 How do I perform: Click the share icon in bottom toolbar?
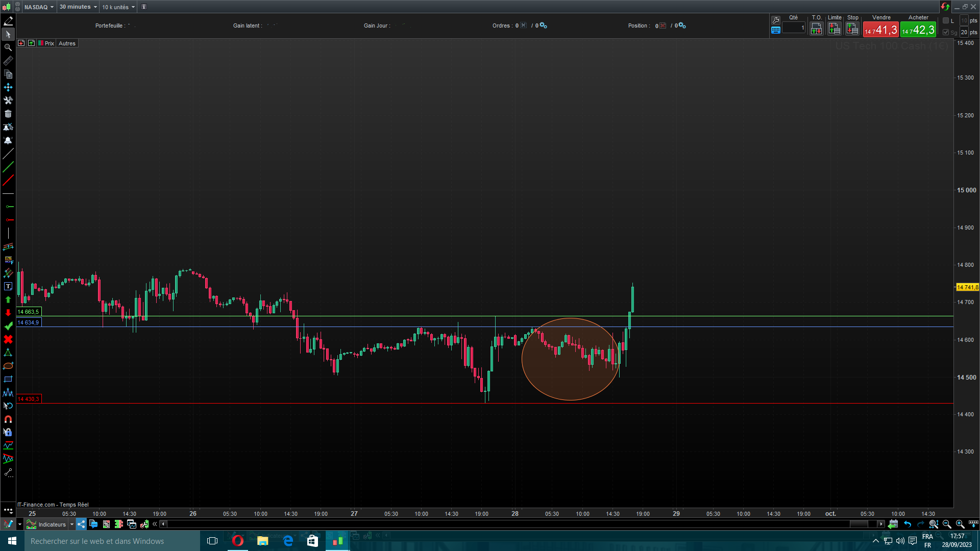81,524
